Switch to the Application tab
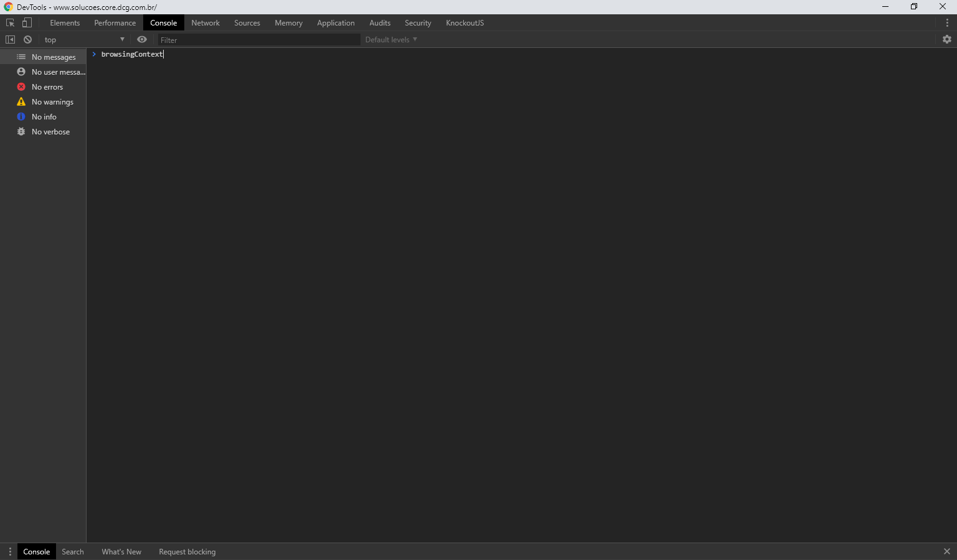This screenshot has height=560, width=957. tap(336, 23)
